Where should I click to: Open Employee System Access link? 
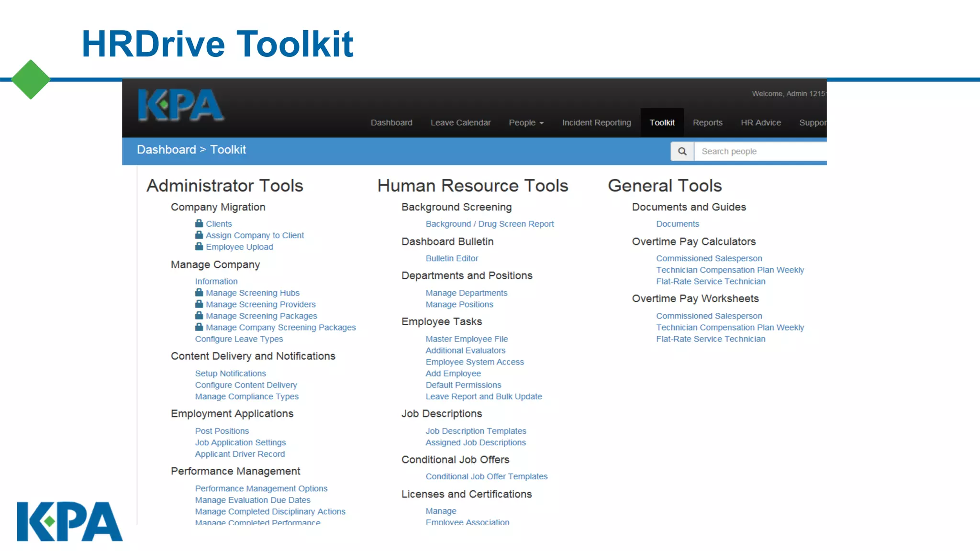pos(475,362)
